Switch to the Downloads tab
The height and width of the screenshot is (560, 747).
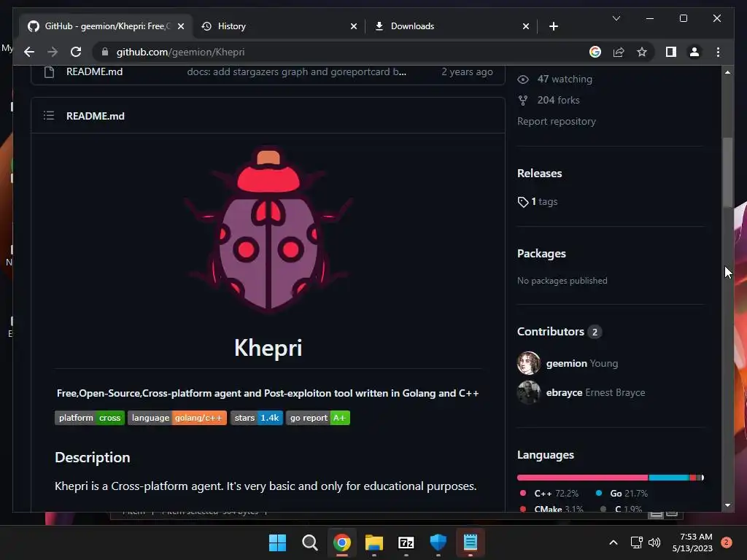point(451,26)
